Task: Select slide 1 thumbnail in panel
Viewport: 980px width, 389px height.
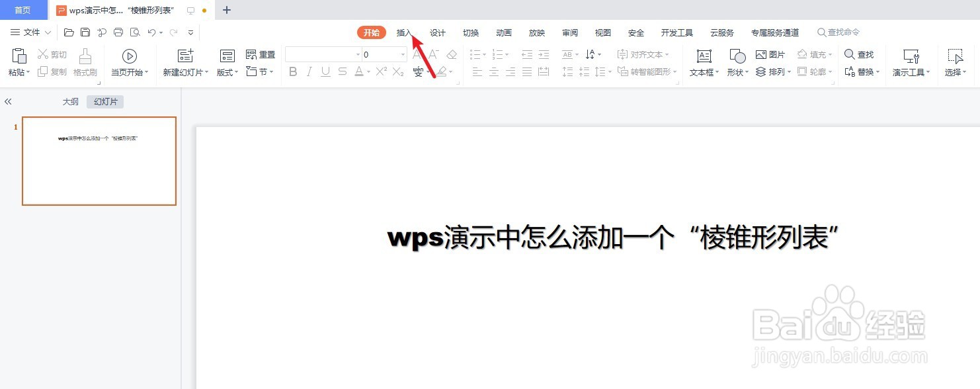Action: click(99, 161)
